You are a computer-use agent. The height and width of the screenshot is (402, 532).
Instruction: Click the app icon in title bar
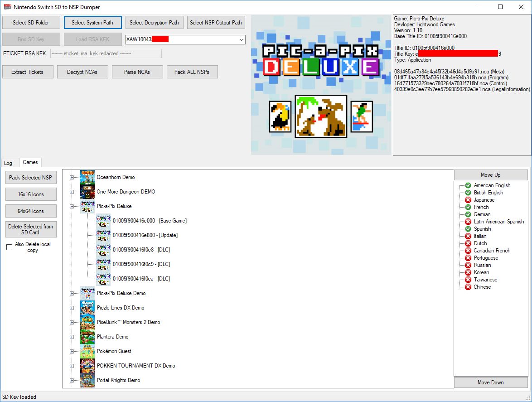click(x=7, y=7)
